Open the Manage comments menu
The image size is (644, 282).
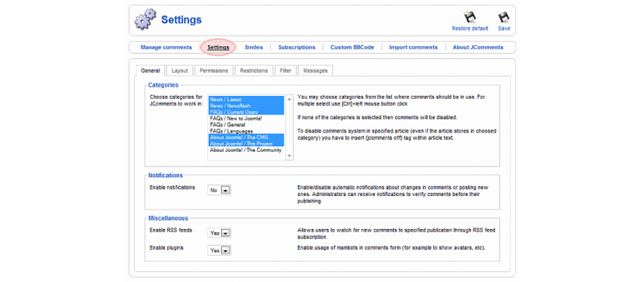tap(166, 47)
